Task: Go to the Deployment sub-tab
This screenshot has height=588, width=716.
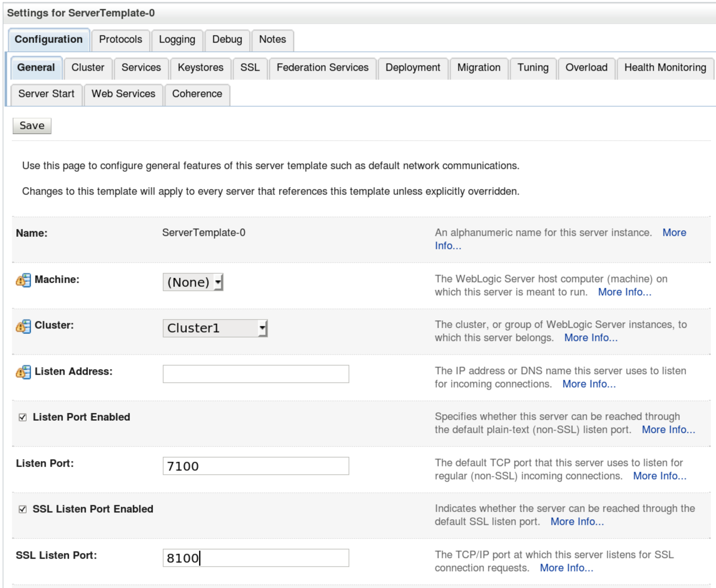Action: 413,68
